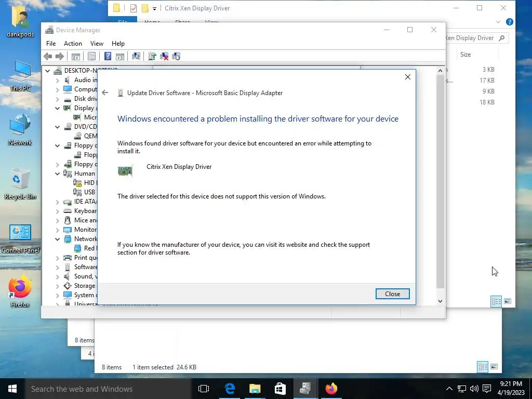Click the Properties checkmark icon in Explorer title bar
This screenshot has height=399, width=532.
click(134, 8)
